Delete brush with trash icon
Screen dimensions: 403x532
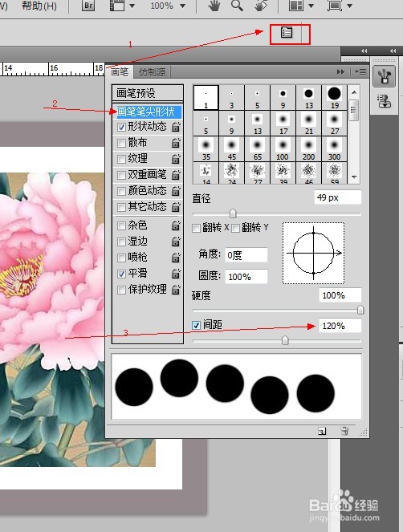[x=344, y=431]
